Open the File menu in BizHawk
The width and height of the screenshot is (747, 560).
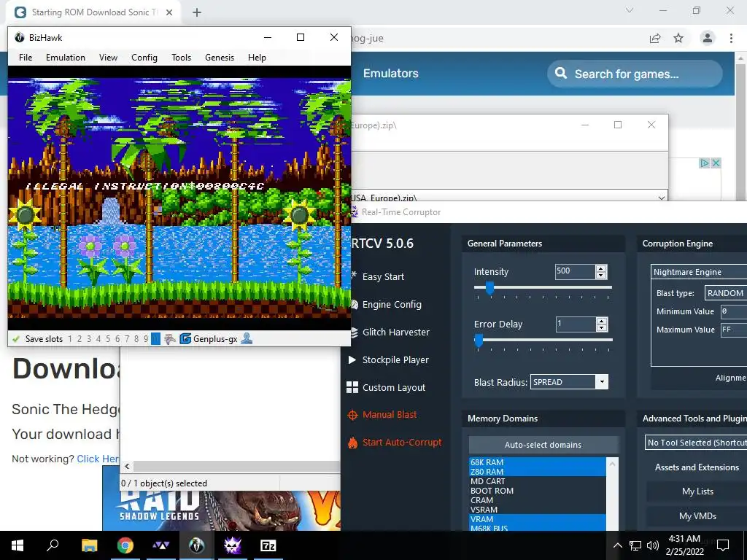click(x=26, y=58)
